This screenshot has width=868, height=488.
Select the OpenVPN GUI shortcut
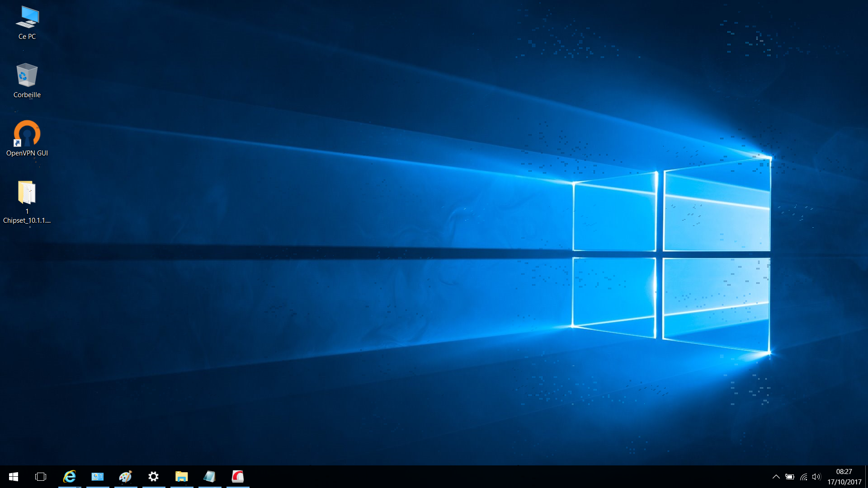pyautogui.click(x=27, y=138)
